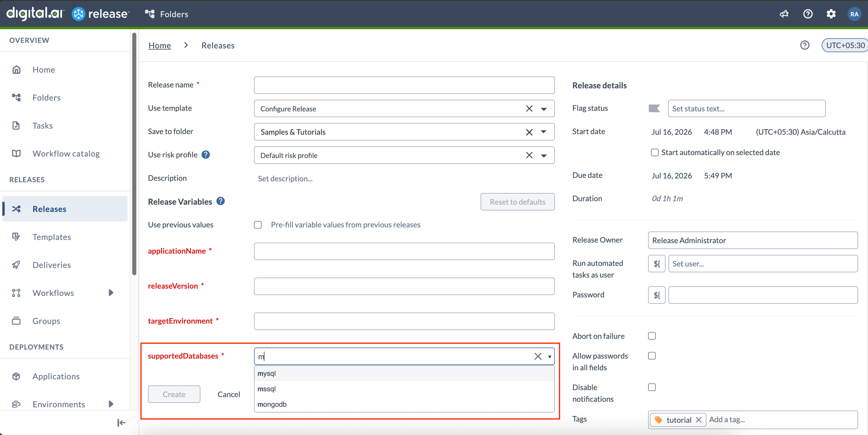Click the Tasks sidebar icon
The image size is (868, 435).
16,125
